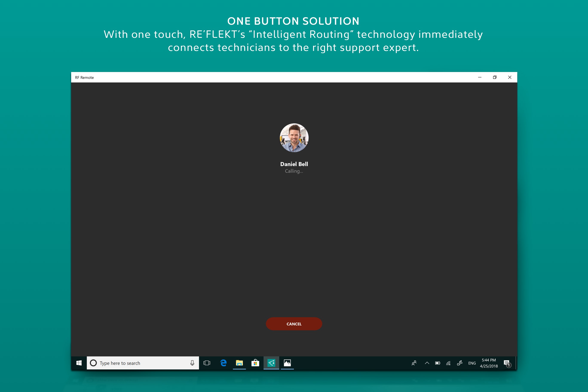This screenshot has height=392, width=588.
Task: Switch to RF Remote taskbar app
Action: tap(271, 363)
